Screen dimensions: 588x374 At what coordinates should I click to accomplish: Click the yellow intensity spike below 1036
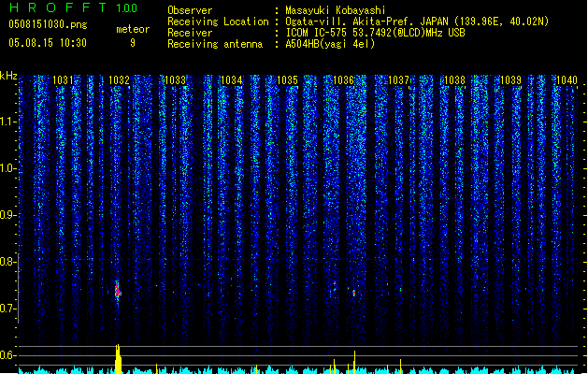[354, 363]
